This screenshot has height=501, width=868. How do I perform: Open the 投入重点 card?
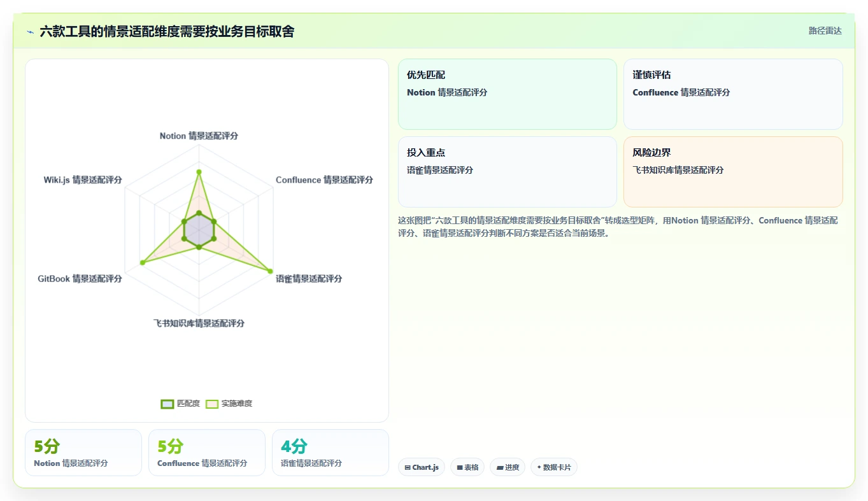click(x=508, y=172)
